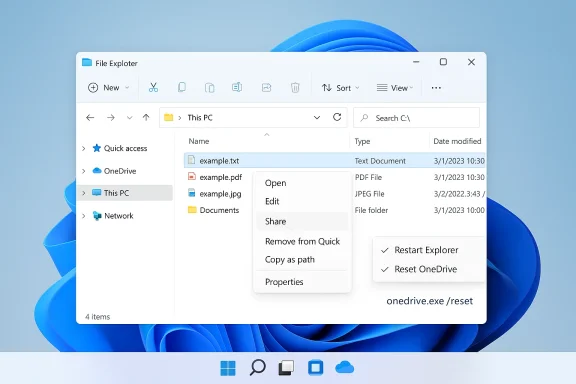
Task: Open the three-dots See more menu
Action: pos(436,88)
